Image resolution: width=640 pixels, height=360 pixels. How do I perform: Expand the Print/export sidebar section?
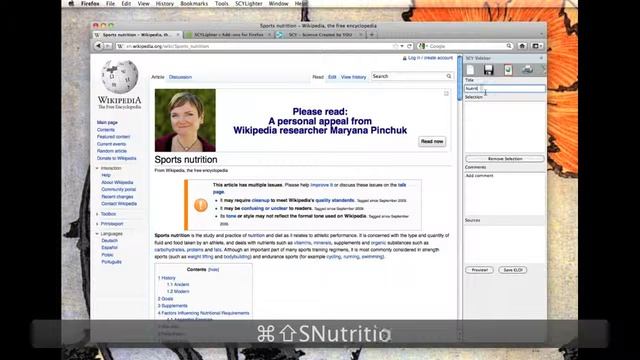(x=97, y=224)
